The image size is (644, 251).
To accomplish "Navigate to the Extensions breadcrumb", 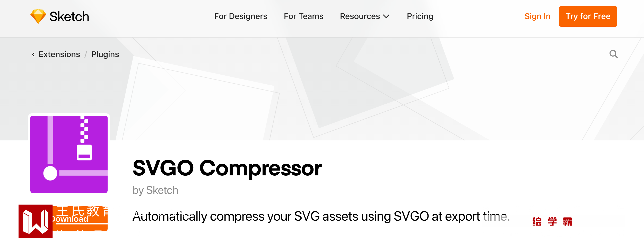I will (x=59, y=55).
